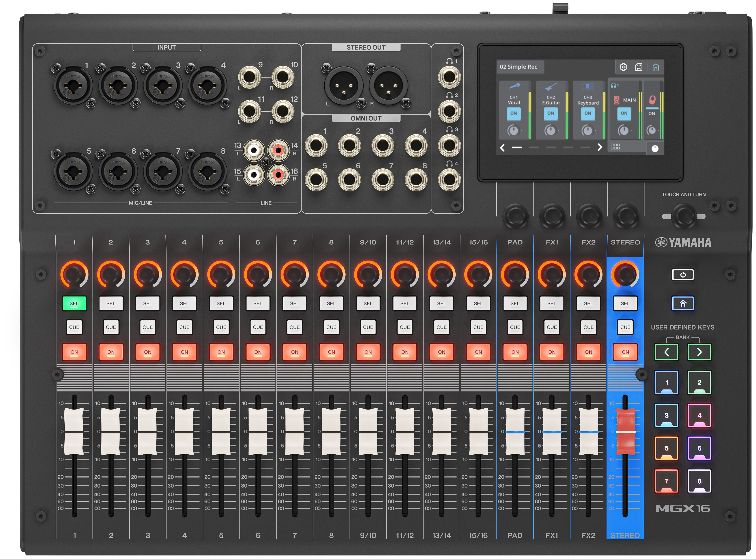
Task: Toggle CH1 Vocal ON button on screen
Action: point(514,113)
